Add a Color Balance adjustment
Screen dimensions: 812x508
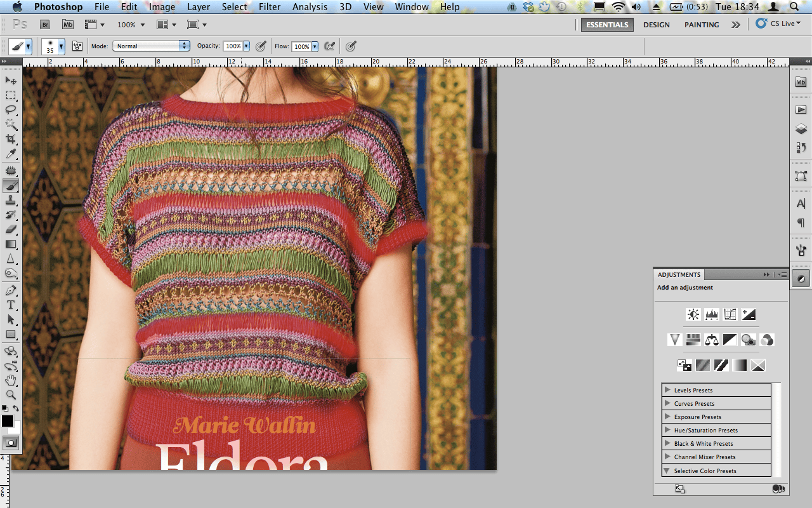point(711,340)
